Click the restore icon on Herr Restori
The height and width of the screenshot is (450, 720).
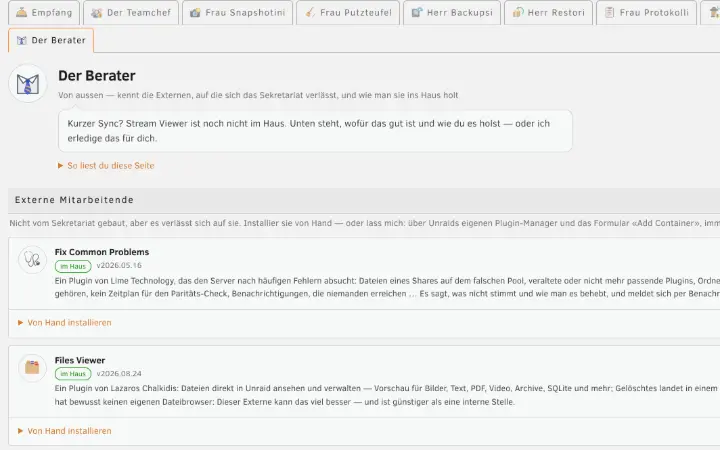pyautogui.click(x=518, y=12)
